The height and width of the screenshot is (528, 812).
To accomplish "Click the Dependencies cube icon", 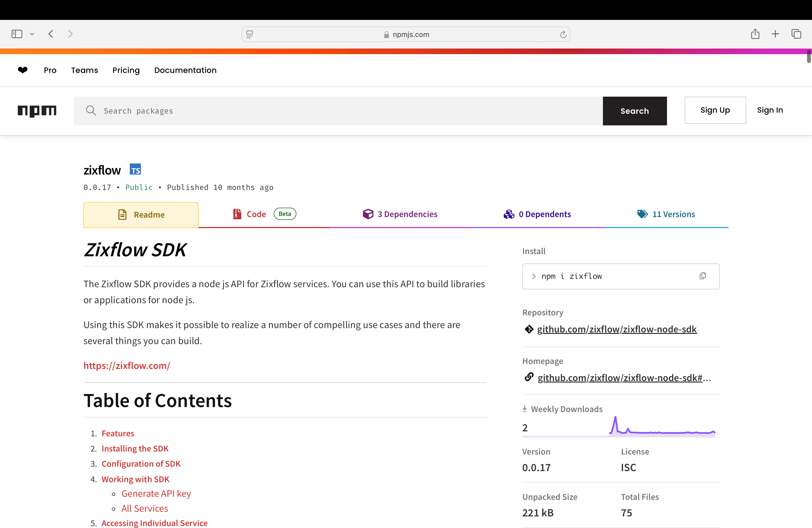I will pos(368,214).
